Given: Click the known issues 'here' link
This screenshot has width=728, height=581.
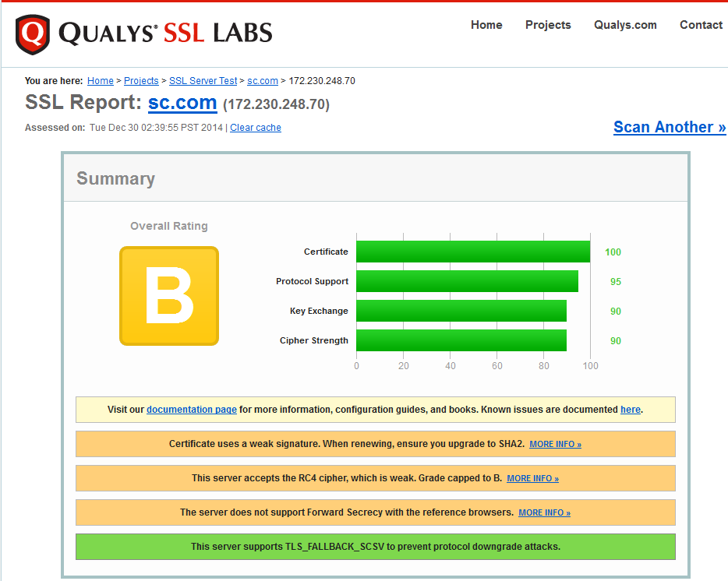Looking at the screenshot, I should [631, 410].
